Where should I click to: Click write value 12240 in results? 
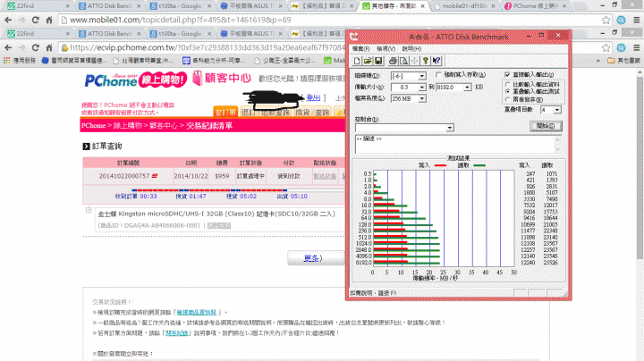(528, 263)
